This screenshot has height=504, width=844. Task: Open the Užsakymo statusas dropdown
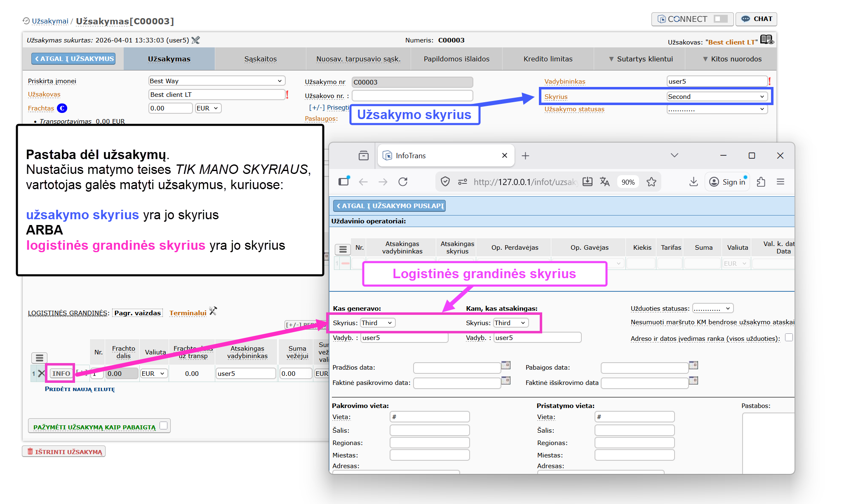717,109
